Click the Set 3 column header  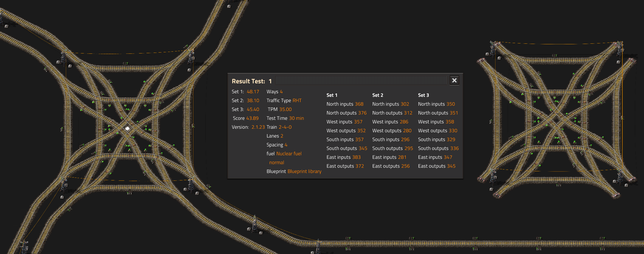pyautogui.click(x=423, y=95)
